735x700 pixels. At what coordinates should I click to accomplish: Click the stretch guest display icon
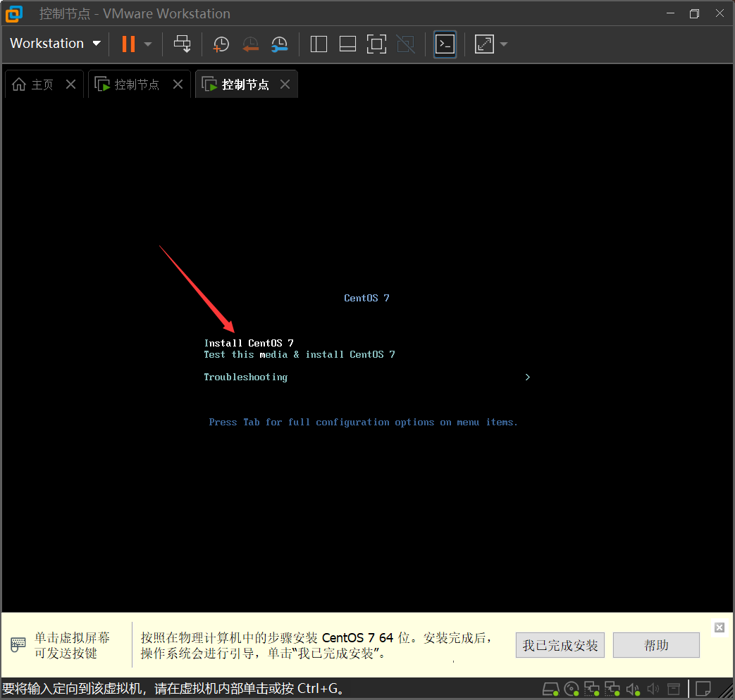click(484, 44)
